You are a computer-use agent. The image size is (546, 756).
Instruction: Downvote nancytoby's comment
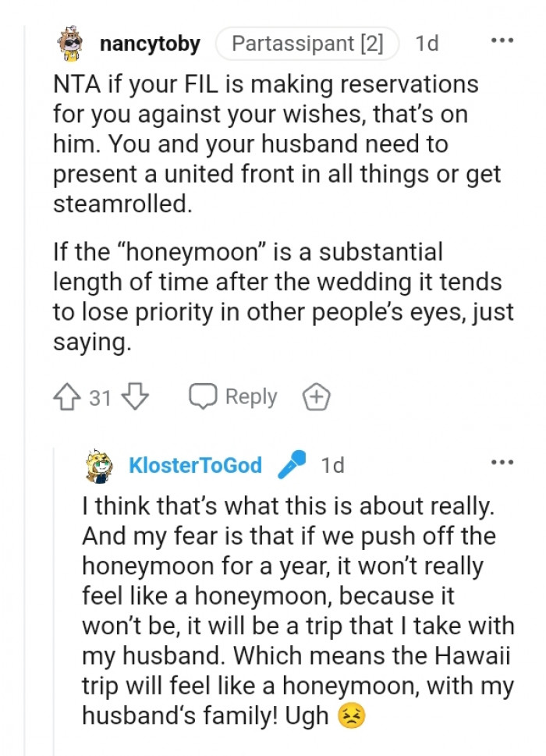click(136, 398)
